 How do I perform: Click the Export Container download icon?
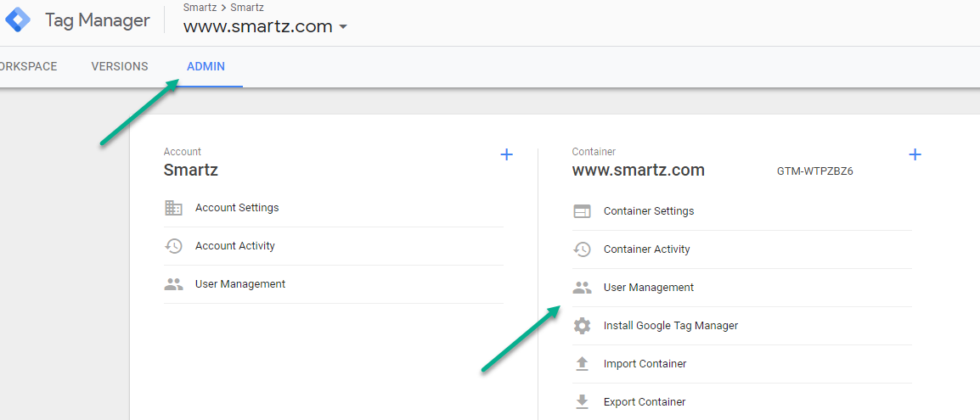coord(582,402)
